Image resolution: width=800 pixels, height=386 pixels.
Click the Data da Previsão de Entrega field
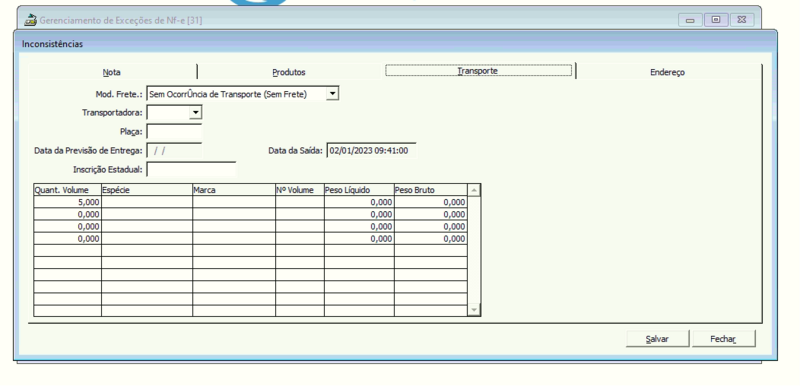[x=174, y=150]
